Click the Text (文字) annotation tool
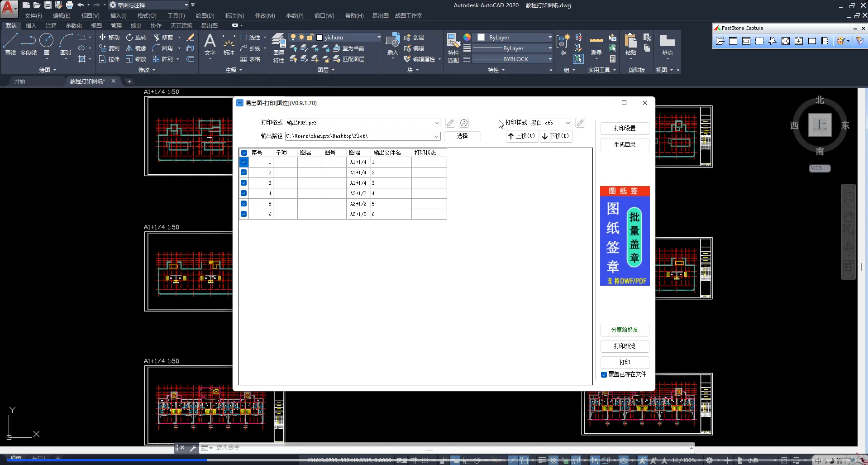This screenshot has width=868, height=465. click(210, 44)
